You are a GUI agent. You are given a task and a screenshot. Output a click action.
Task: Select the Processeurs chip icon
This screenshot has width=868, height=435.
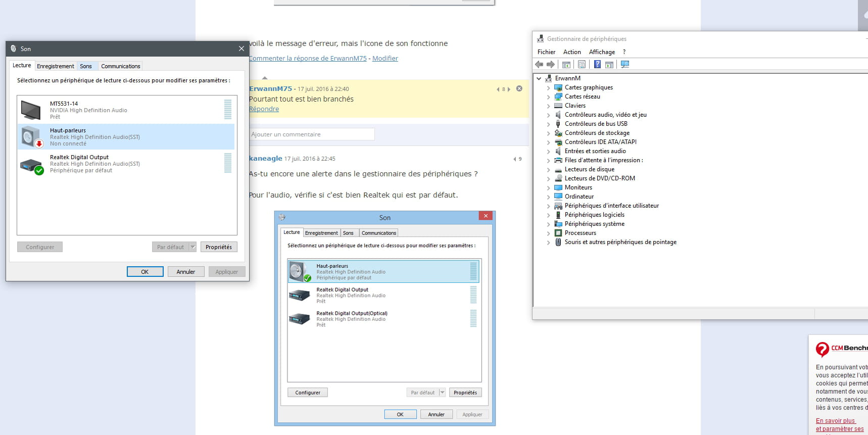(558, 233)
